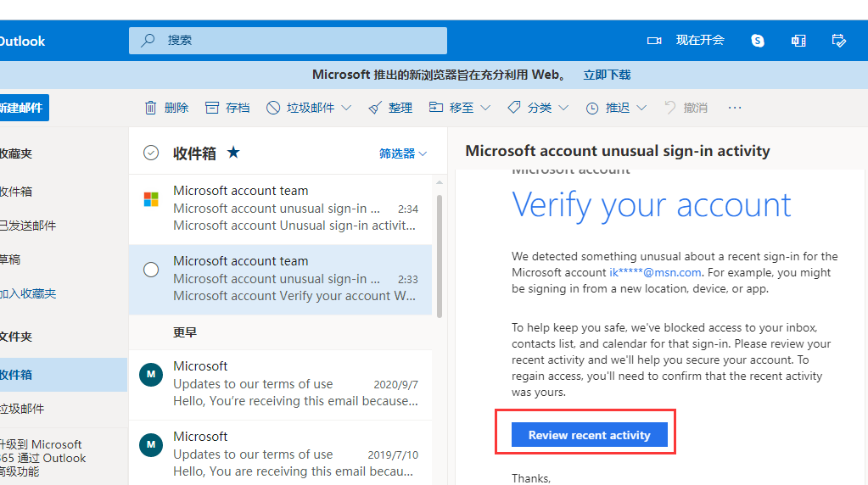Viewport: 868px width, 485px height.
Task: Expand the 垃圾邮件 toolbar dropdown arrow
Action: point(346,108)
